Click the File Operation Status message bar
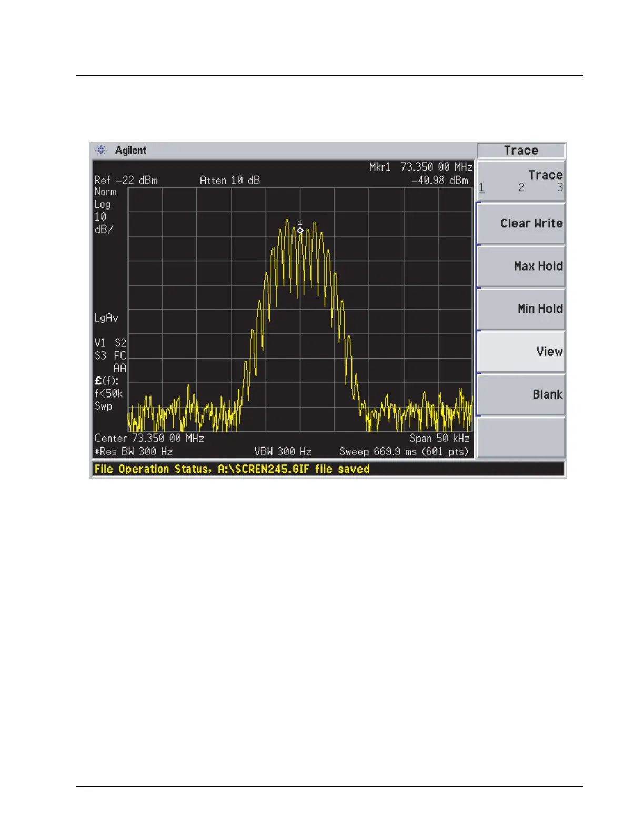644x834 pixels. tap(327, 469)
